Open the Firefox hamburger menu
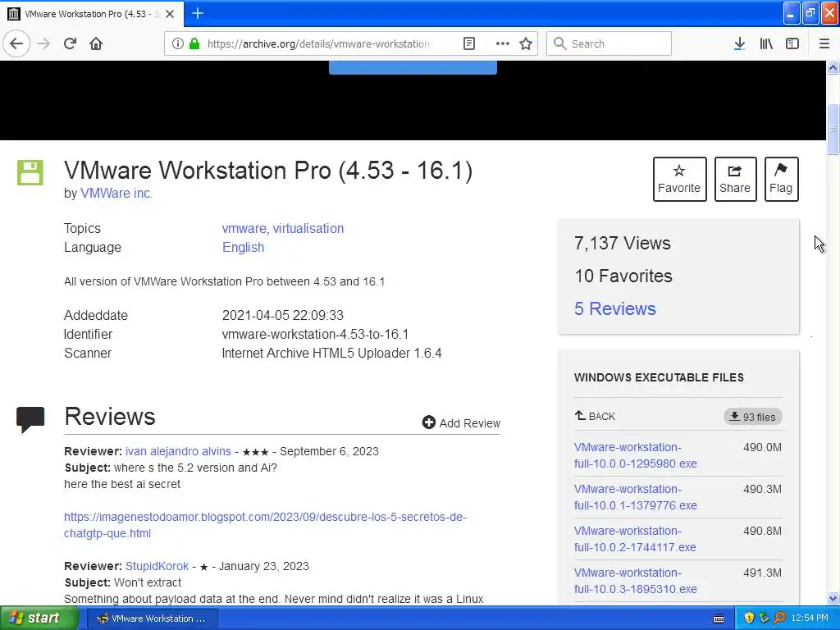The image size is (840, 630). pyautogui.click(x=824, y=43)
